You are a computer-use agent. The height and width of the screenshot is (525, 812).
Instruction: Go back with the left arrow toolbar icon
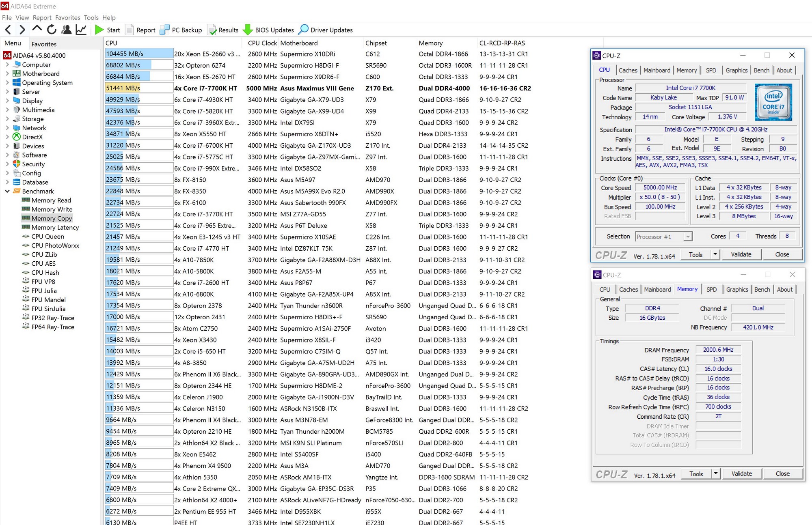click(x=8, y=30)
